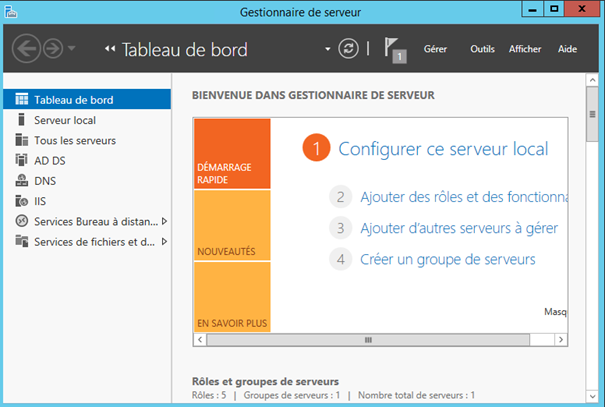This screenshot has width=605, height=407.
Task: Click Configurer ce serveur local link
Action: pos(443,149)
